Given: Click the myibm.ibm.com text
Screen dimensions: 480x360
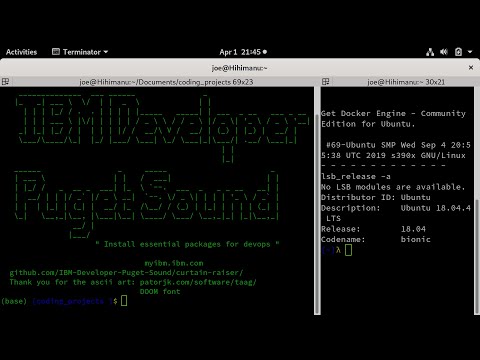Looking at the screenshot, I should (174, 263).
